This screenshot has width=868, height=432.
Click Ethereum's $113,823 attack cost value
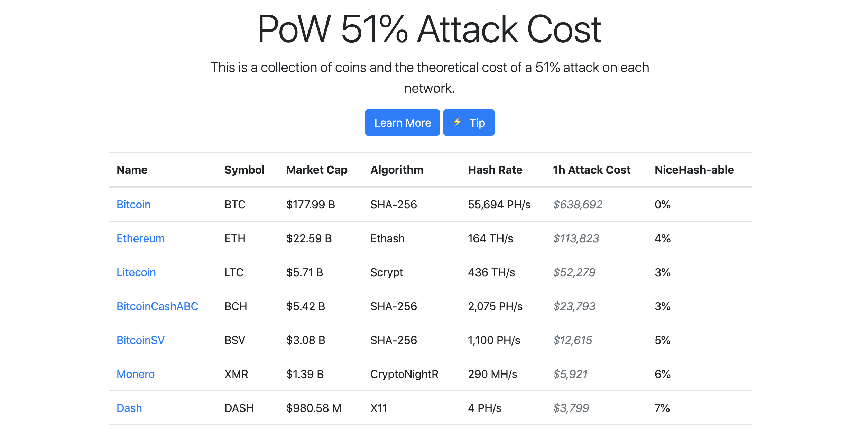(x=576, y=238)
